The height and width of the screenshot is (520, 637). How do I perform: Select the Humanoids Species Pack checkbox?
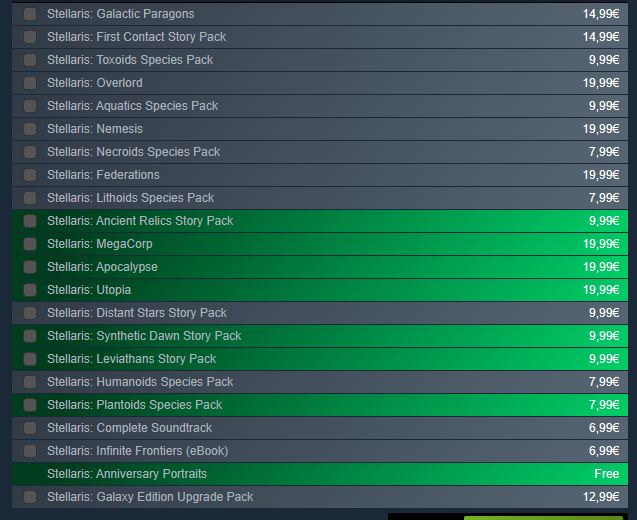tap(30, 382)
